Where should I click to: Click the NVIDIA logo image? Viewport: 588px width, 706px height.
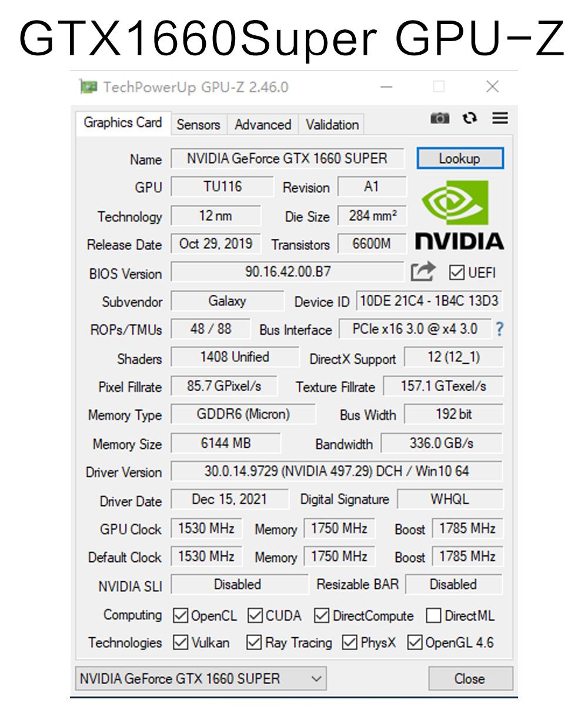coord(459,214)
